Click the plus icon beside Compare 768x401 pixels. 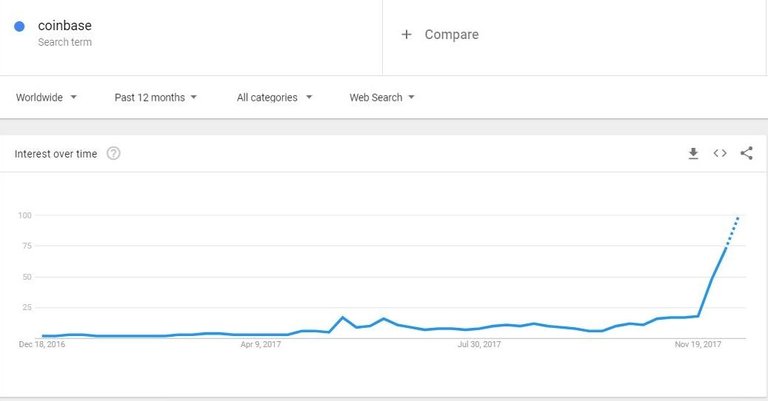tap(406, 34)
